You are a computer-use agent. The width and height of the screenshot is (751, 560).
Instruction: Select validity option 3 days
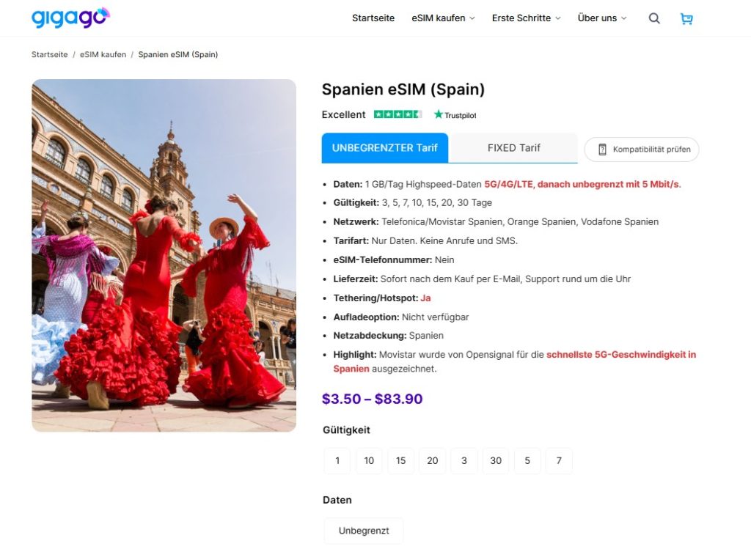(464, 460)
